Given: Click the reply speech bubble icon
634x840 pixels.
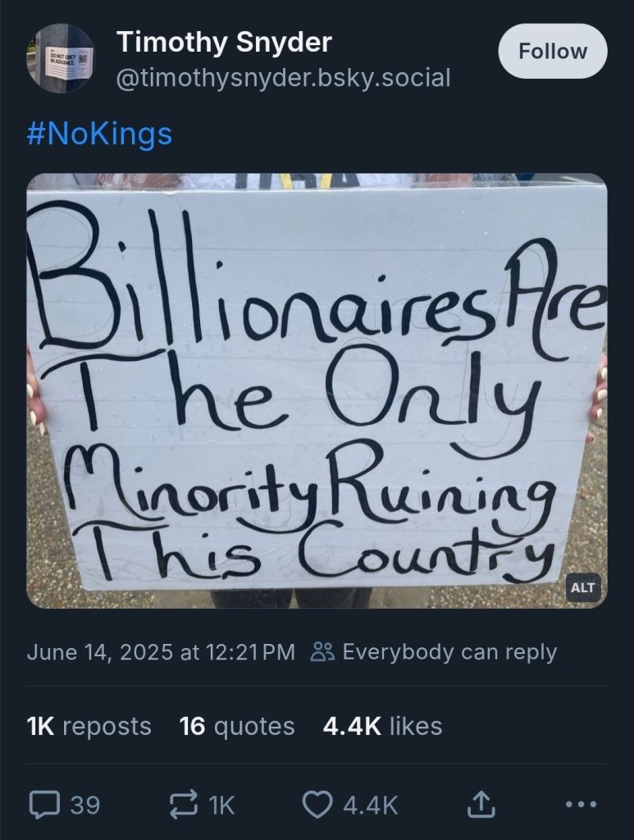Looking at the screenshot, I should [x=43, y=805].
